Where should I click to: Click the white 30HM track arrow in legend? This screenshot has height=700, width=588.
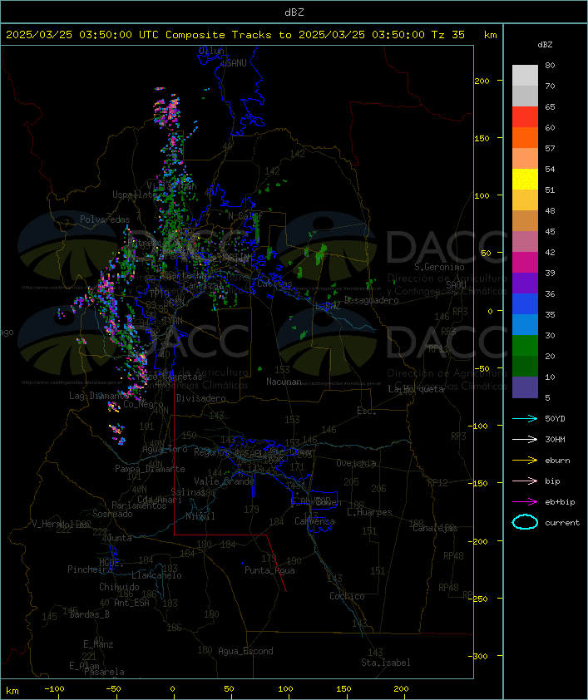pos(525,439)
